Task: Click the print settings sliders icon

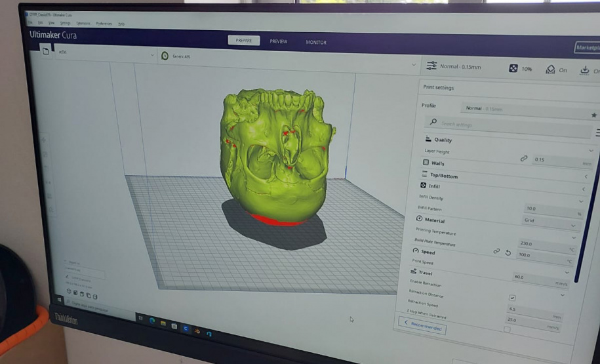Action: (431, 66)
